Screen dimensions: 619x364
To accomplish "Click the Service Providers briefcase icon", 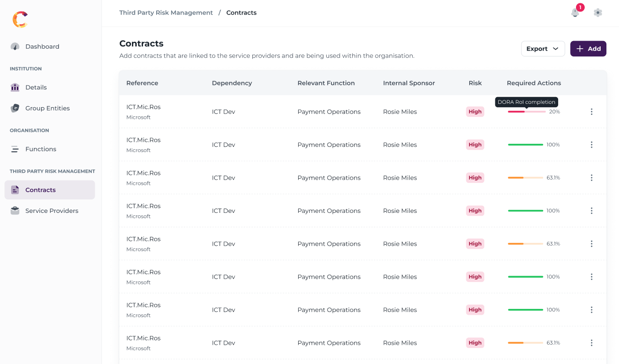I will click(15, 211).
